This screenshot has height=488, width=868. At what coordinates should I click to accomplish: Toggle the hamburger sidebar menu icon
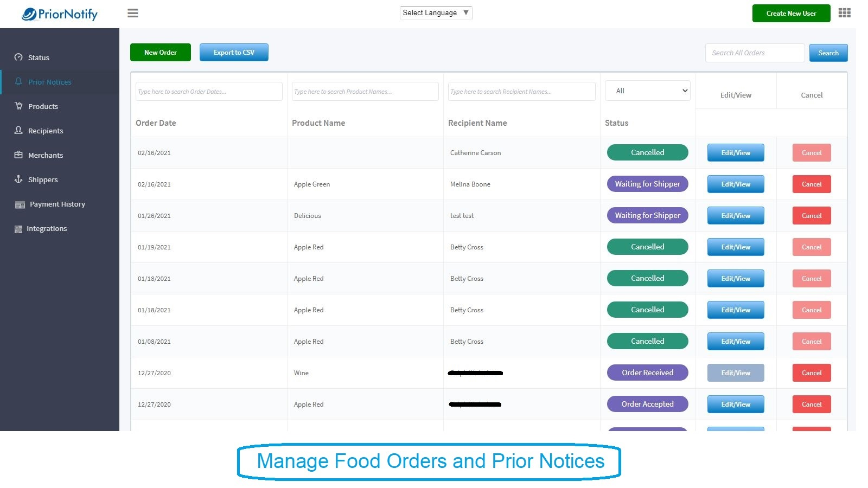click(x=133, y=13)
